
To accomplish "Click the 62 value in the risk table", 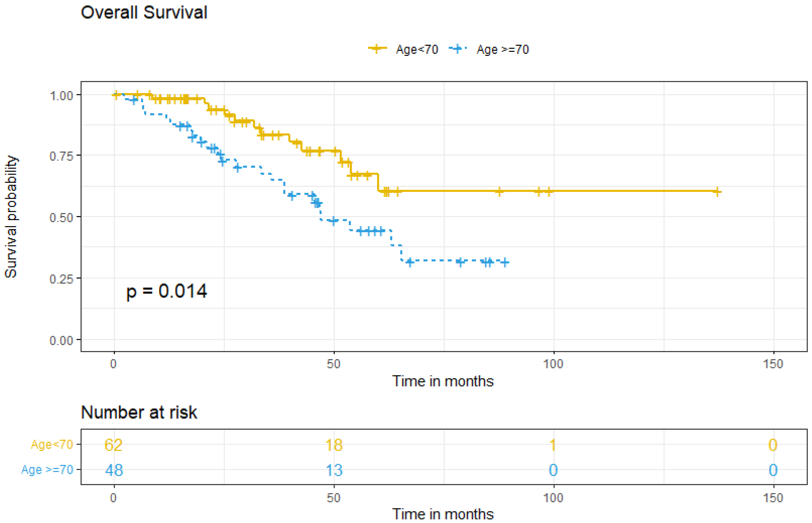I will [113, 445].
